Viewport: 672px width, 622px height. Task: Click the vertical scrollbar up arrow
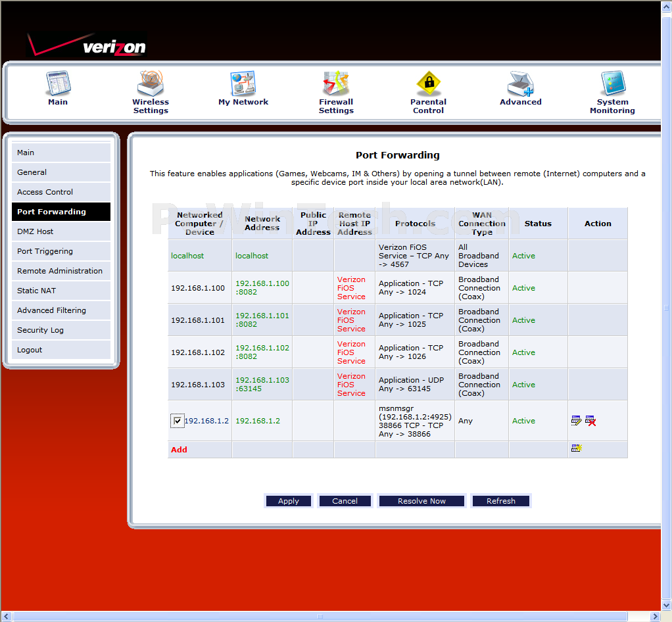[667, 8]
